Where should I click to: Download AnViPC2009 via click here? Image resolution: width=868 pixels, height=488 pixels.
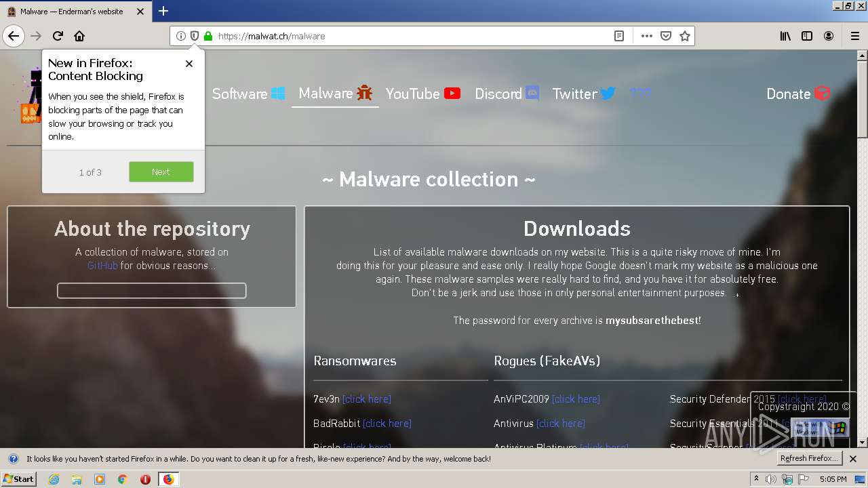(576, 399)
